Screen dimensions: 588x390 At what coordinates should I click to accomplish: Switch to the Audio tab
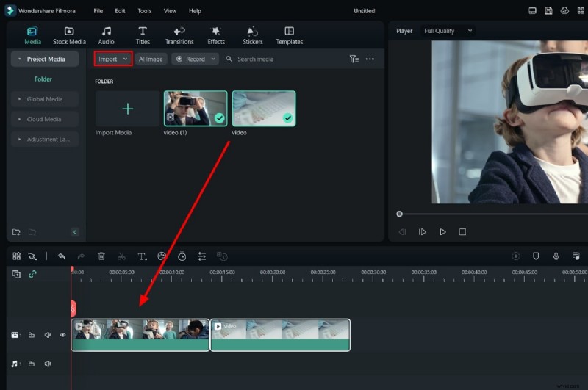[x=106, y=36]
